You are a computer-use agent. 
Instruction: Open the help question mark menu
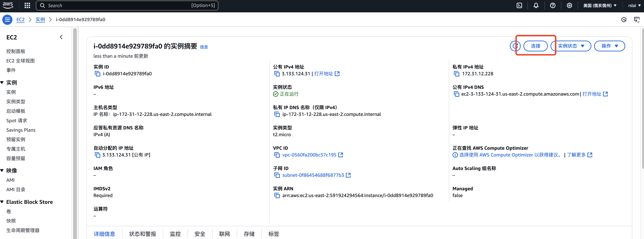[553, 5]
